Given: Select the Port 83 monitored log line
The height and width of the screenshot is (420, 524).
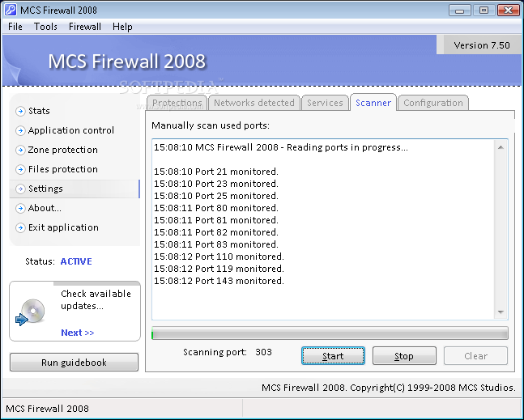Looking at the screenshot, I should pyautogui.click(x=216, y=244).
